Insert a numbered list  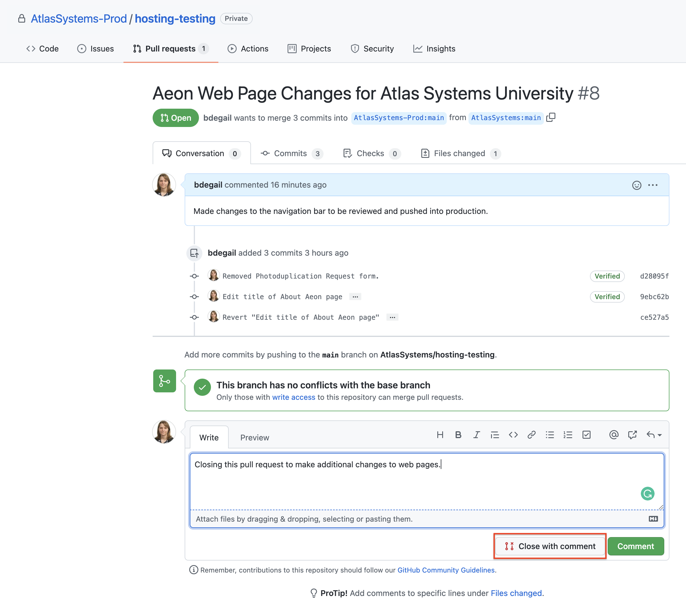click(x=568, y=435)
